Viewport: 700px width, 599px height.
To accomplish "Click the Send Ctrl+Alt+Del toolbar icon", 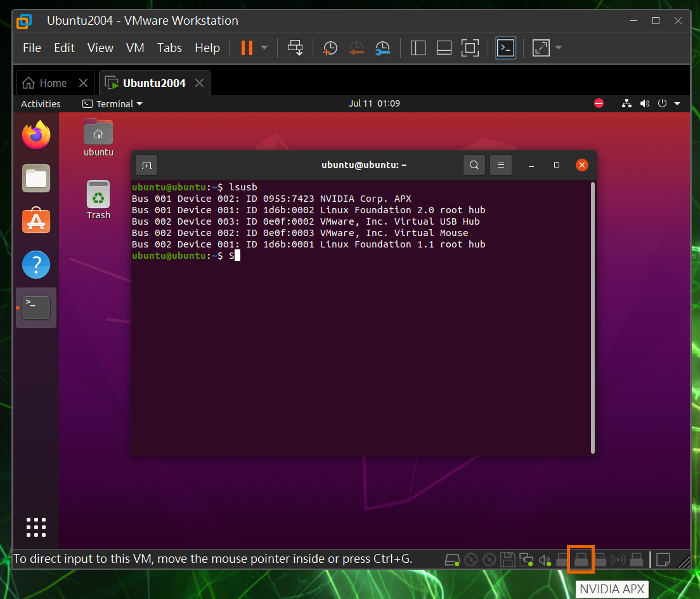I will click(295, 48).
